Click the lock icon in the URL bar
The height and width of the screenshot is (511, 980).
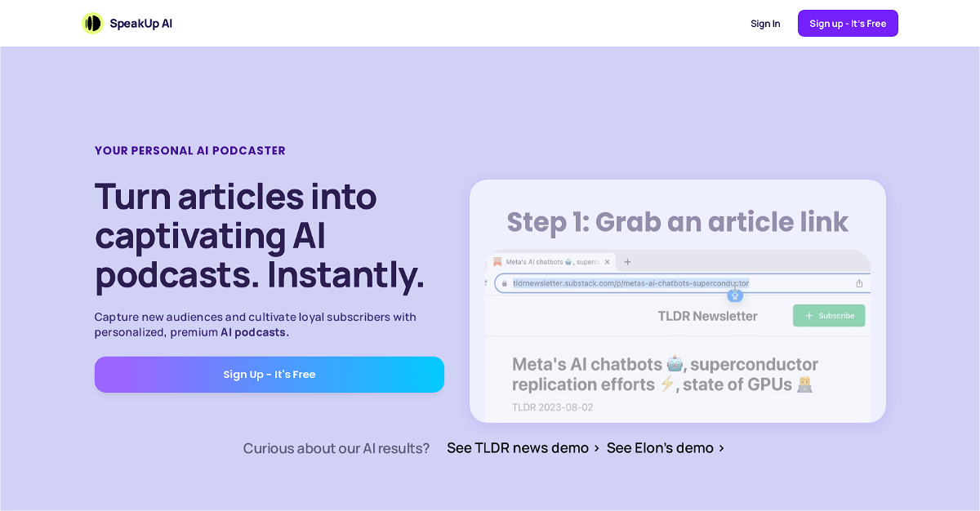(x=506, y=283)
